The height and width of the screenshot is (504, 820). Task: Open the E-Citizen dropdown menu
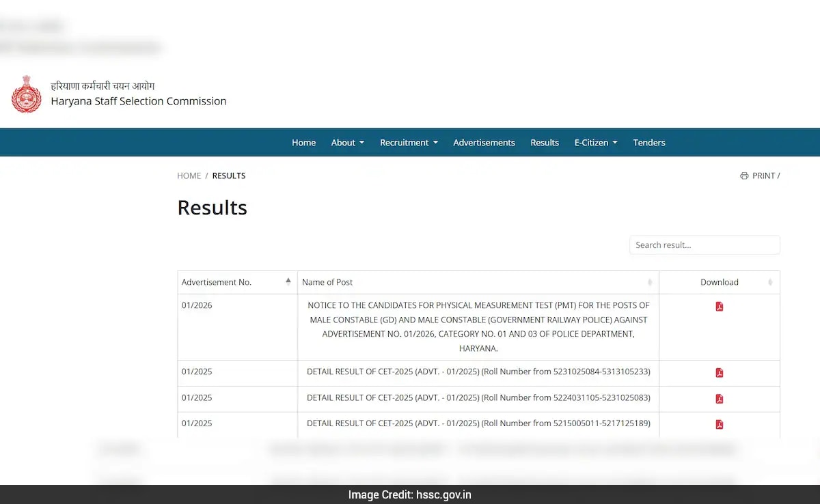pyautogui.click(x=595, y=142)
